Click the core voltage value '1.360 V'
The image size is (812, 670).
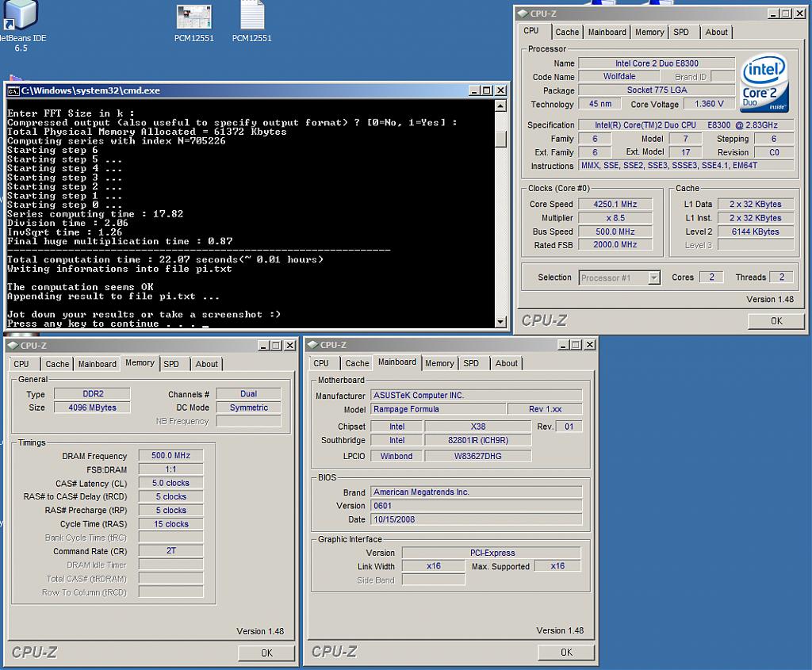[709, 104]
